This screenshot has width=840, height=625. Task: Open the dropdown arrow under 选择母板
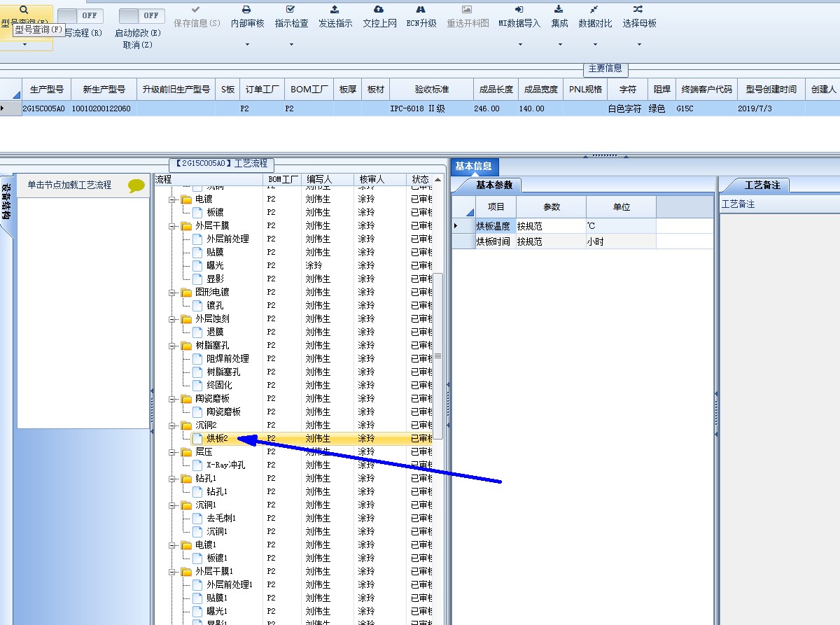pyautogui.click(x=638, y=45)
